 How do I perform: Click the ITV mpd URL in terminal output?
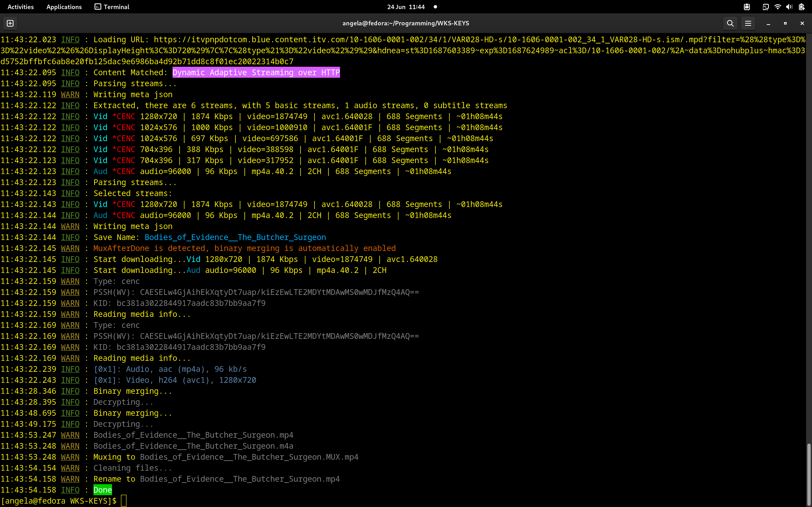click(403, 50)
